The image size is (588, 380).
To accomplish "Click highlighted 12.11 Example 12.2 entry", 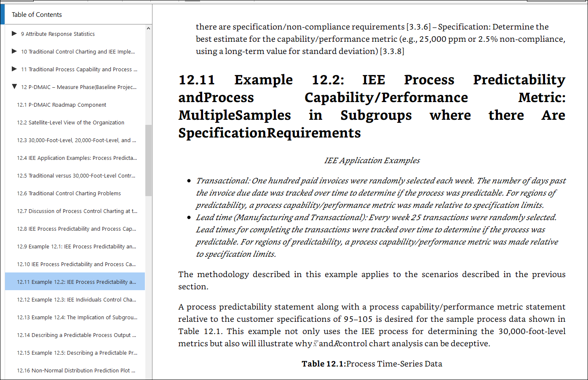I will pyautogui.click(x=76, y=282).
